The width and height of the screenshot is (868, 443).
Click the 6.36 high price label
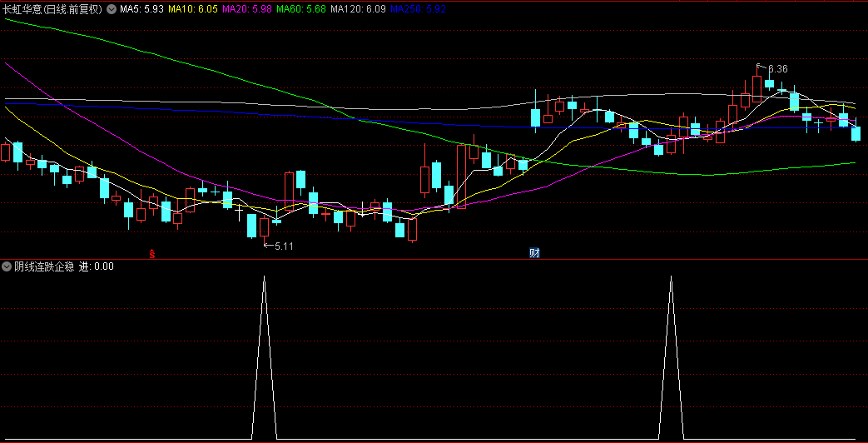point(778,69)
